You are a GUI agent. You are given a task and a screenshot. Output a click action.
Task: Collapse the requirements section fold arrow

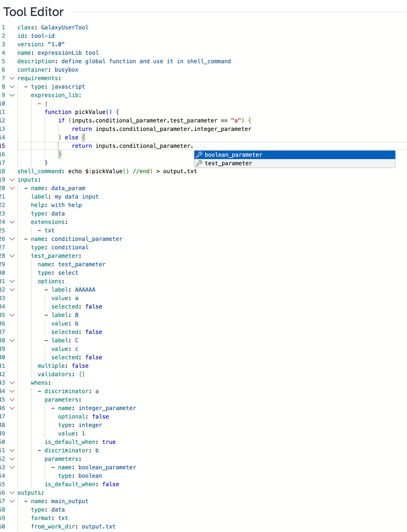[x=12, y=78]
